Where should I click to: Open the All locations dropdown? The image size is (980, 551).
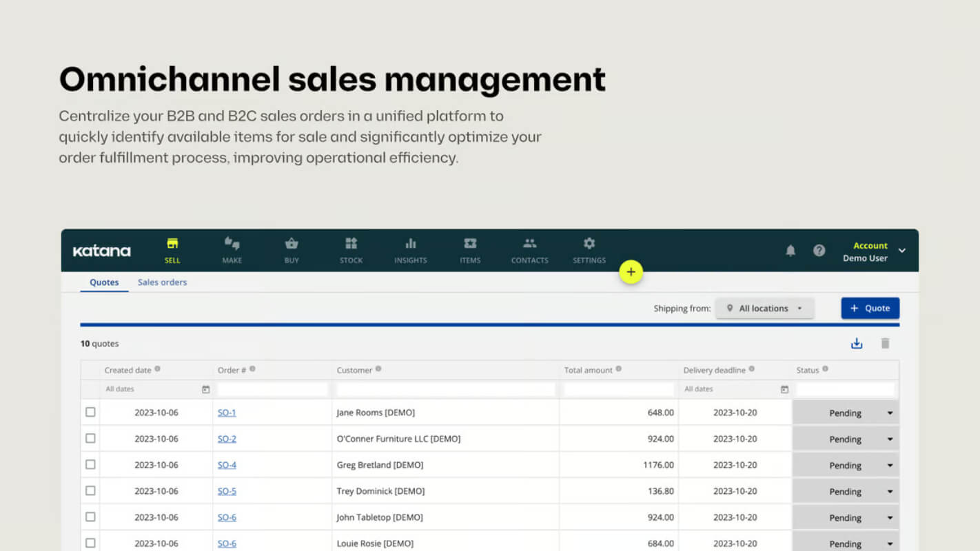coord(764,309)
